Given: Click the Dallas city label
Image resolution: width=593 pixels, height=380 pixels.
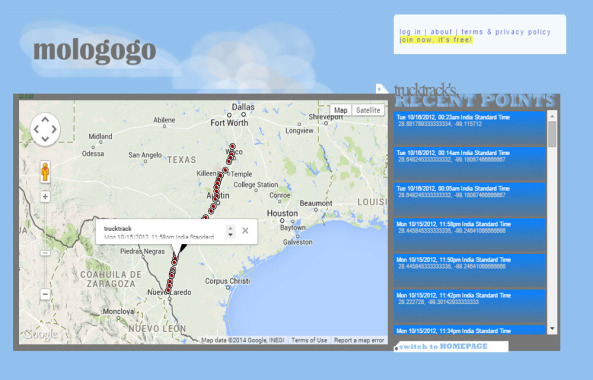Looking at the screenshot, I should point(243,107).
